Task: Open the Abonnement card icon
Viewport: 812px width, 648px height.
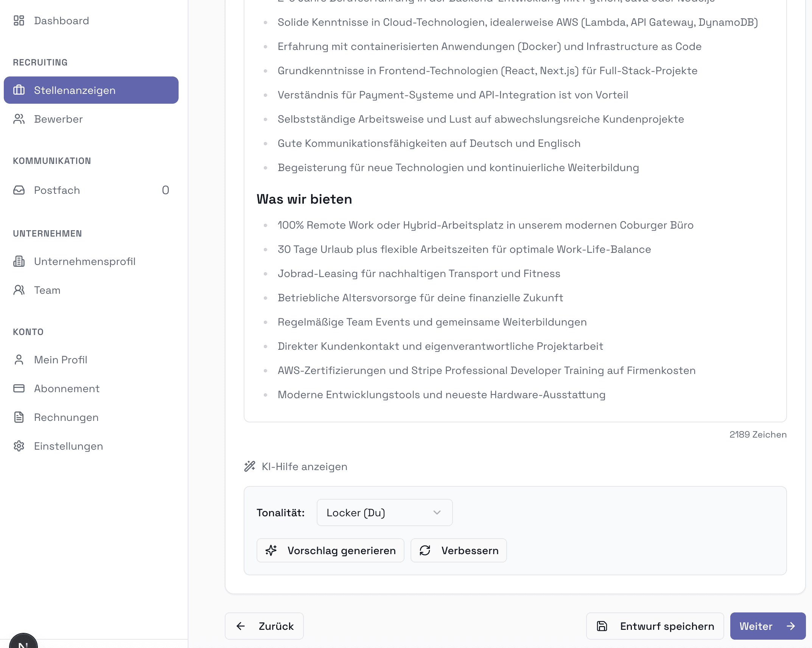Action: click(19, 388)
